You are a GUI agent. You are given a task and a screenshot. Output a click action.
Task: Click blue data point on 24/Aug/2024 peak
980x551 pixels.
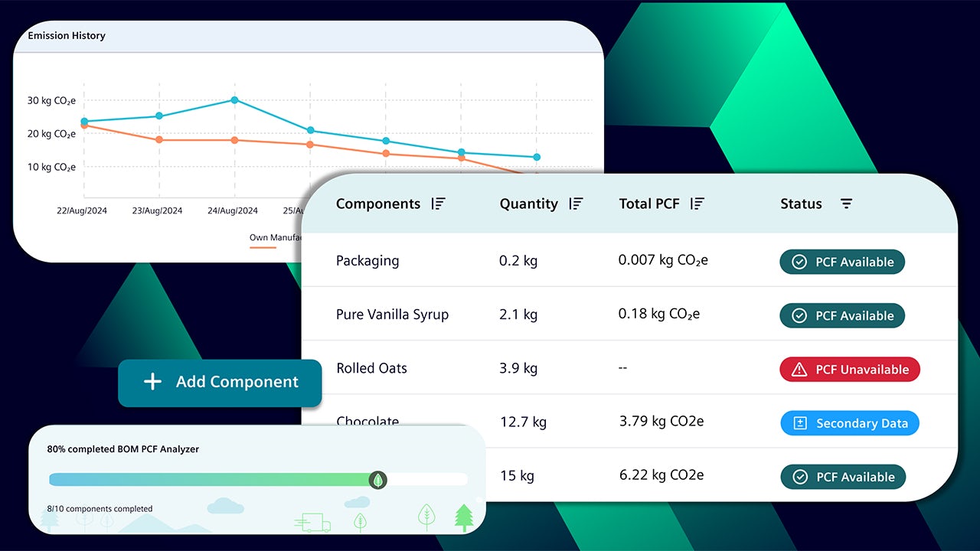[234, 99]
